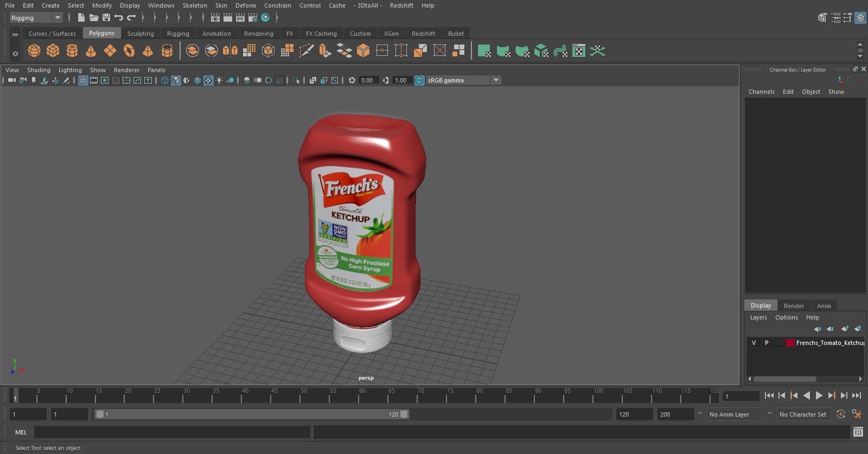The image size is (868, 454).
Task: Click Channels in the Channel Box
Action: [x=762, y=92]
